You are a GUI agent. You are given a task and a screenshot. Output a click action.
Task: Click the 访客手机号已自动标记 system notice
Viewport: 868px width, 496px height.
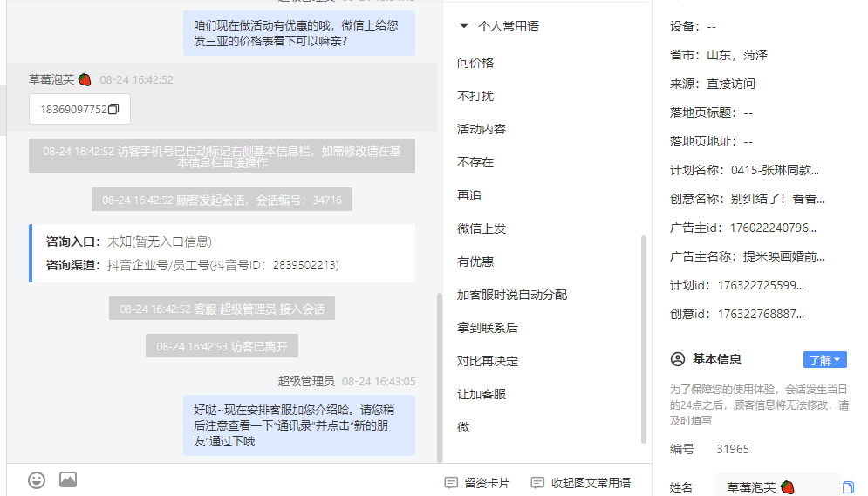tap(222, 156)
